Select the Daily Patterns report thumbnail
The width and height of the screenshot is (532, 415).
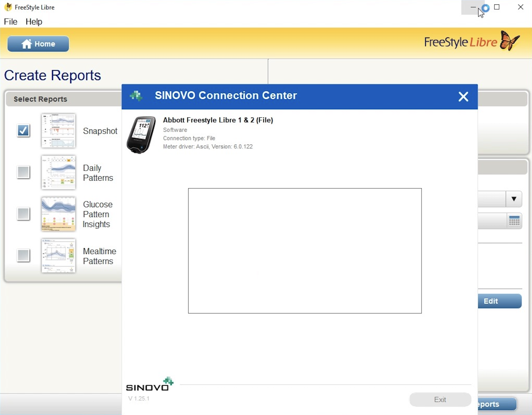pyautogui.click(x=58, y=172)
